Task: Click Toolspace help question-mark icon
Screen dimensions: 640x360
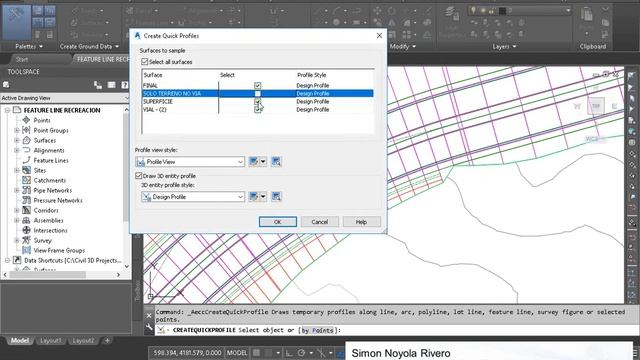Action: point(124,85)
